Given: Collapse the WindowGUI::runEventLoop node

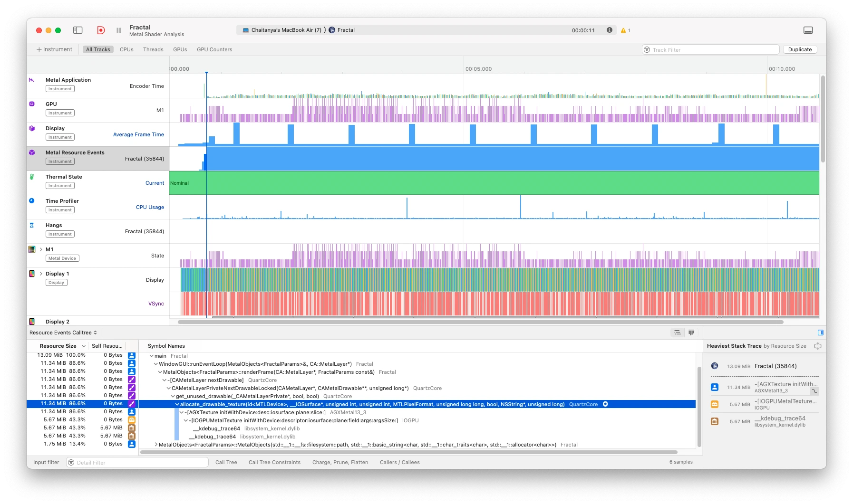Looking at the screenshot, I should 155,364.
